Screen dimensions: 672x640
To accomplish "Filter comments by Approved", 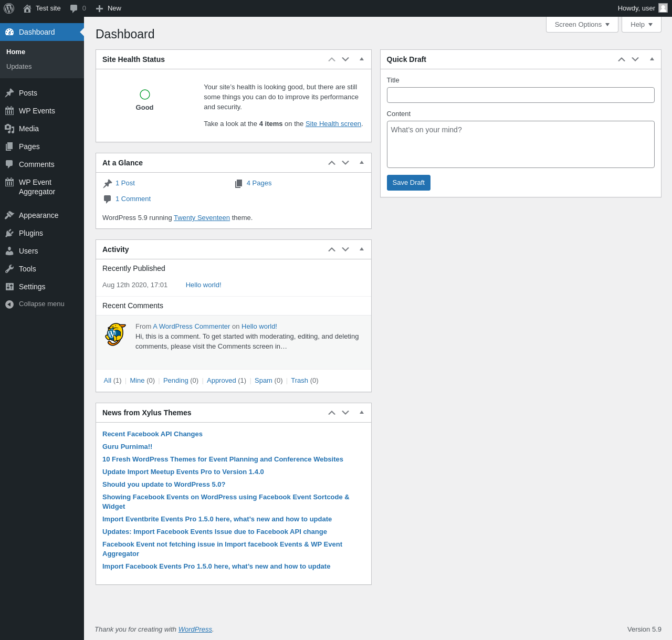I will (222, 381).
